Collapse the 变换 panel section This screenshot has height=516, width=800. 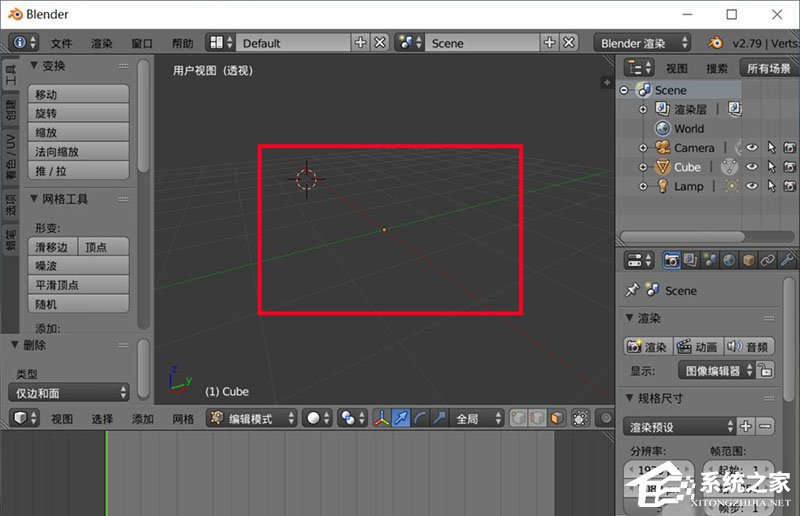(x=34, y=66)
